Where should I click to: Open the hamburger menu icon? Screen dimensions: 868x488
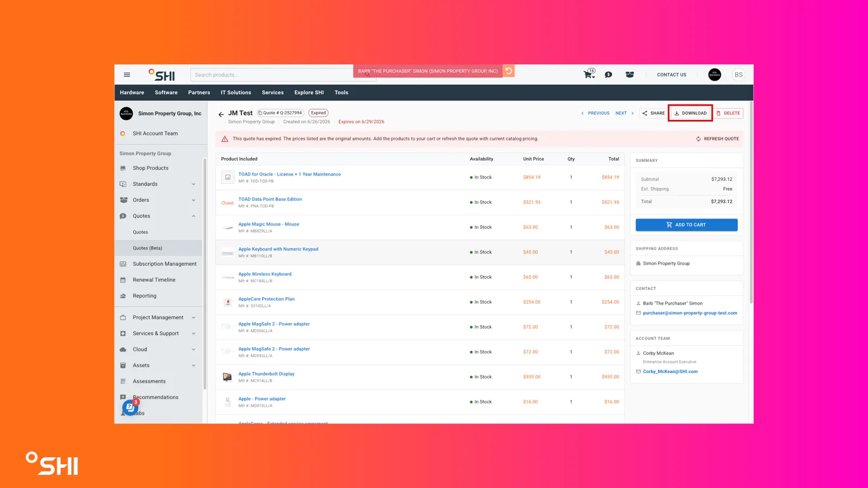pos(127,75)
